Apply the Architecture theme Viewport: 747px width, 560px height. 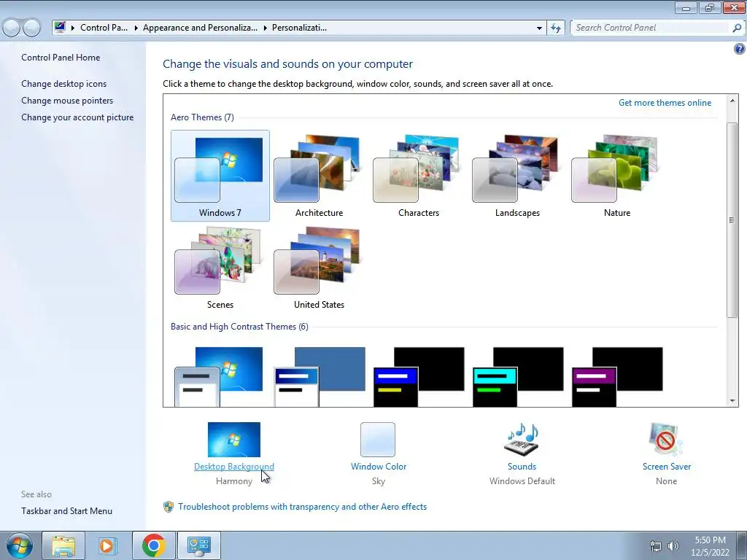(x=319, y=176)
